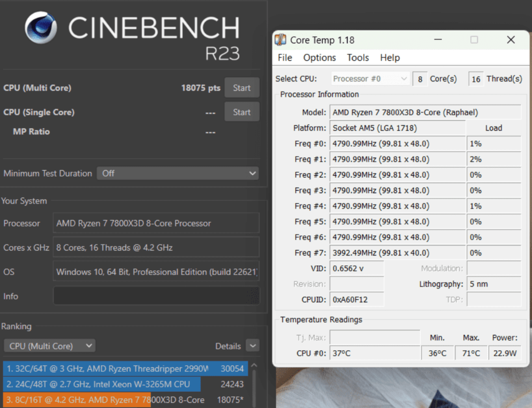
Task: Click the Model field AMD Ryzen 7 7800X3D
Action: coord(425,112)
